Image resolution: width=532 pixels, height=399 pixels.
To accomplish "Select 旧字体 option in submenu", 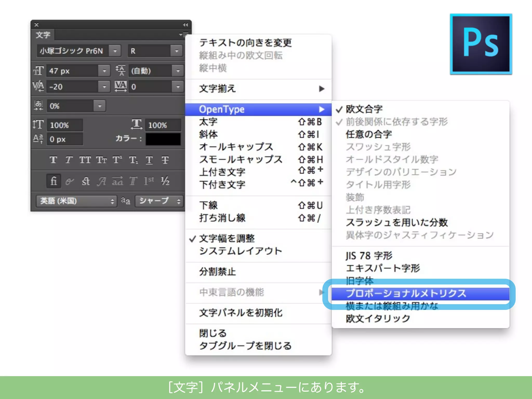I will pos(421,281).
